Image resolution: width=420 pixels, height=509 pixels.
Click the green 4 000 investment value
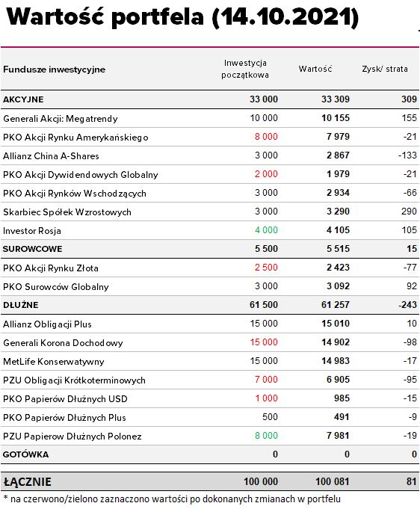tap(266, 230)
